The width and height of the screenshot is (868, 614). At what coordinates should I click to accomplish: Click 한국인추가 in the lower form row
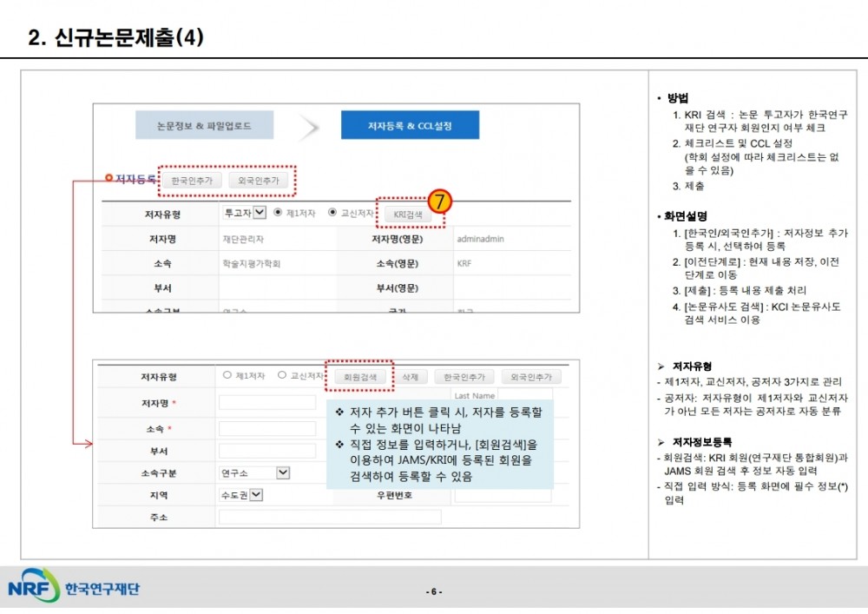click(464, 377)
